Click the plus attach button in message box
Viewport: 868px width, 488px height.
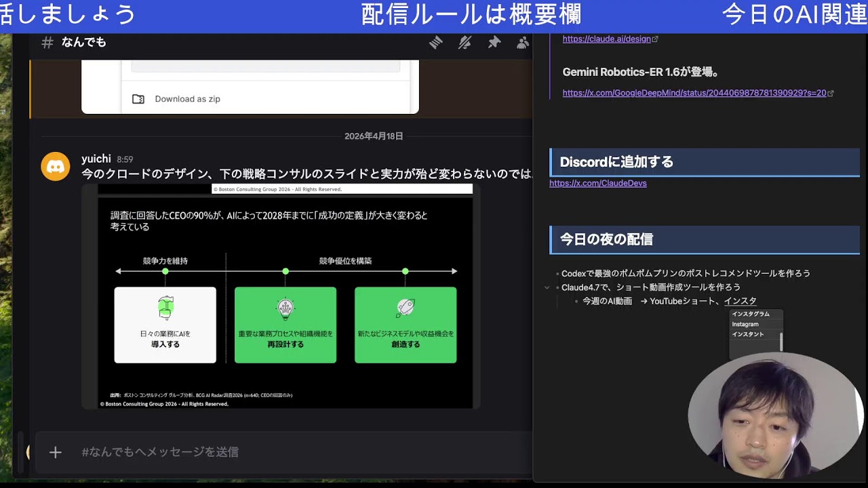[x=56, y=452]
